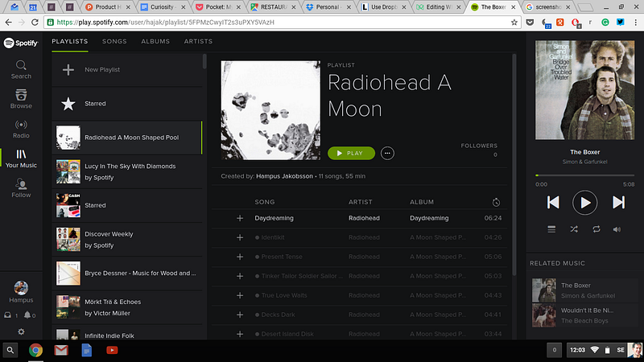This screenshot has height=362, width=644.
Task: Open Hampus Jakobsson's profile link
Action: click(x=284, y=176)
